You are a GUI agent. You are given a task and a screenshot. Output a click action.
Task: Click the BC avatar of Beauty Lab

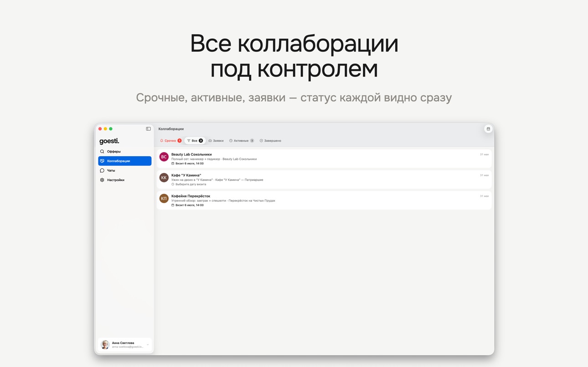coord(164,157)
